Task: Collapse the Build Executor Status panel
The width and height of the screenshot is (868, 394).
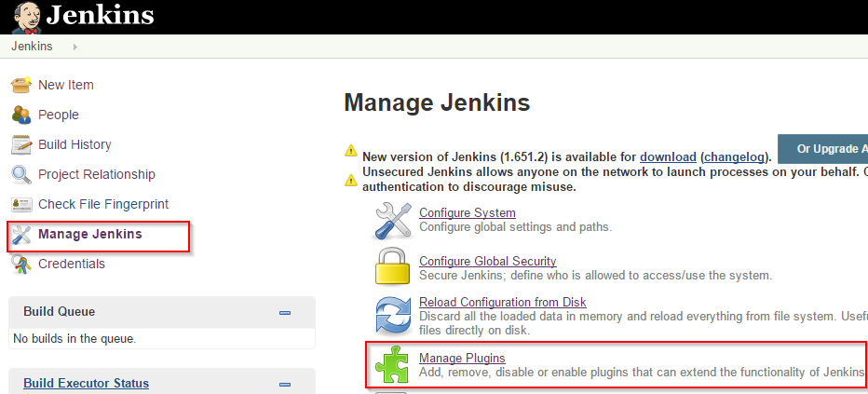Action: coord(285,385)
